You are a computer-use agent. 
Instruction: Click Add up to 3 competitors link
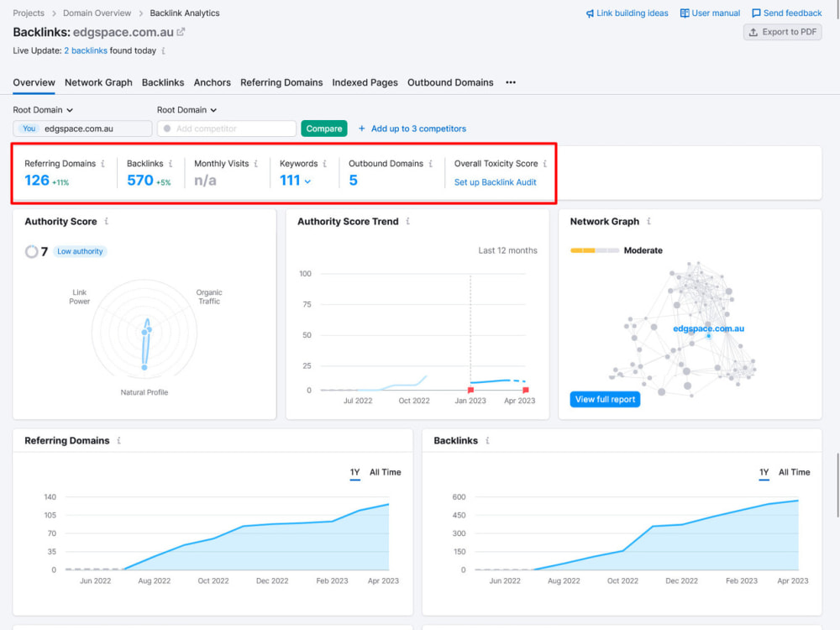(418, 129)
